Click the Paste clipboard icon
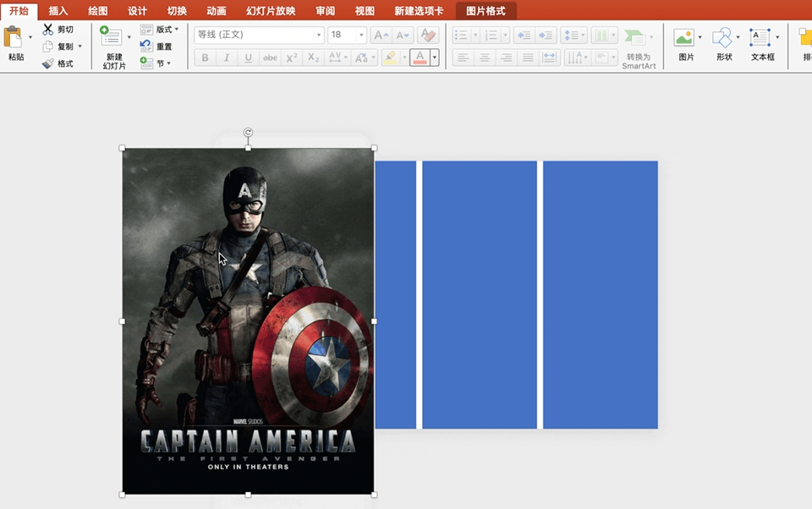The height and width of the screenshot is (509, 812). [14, 38]
